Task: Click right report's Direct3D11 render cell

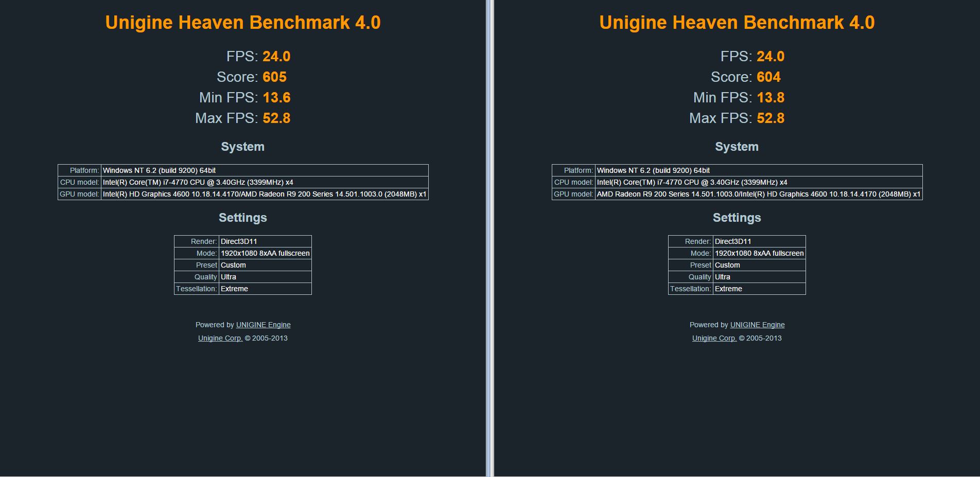Action: point(759,241)
